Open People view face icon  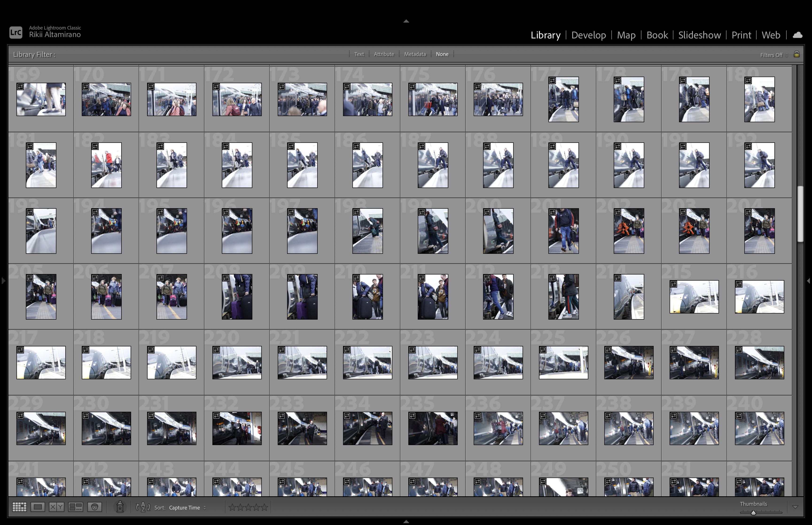(94, 507)
